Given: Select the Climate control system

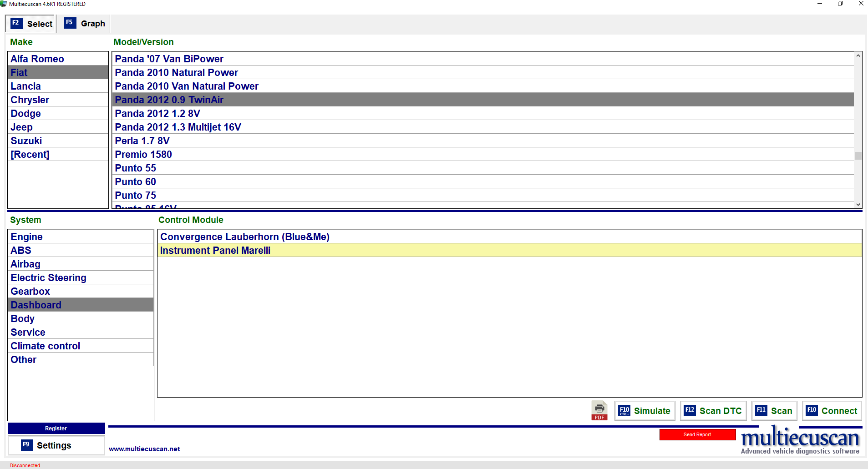Looking at the screenshot, I should click(81, 346).
